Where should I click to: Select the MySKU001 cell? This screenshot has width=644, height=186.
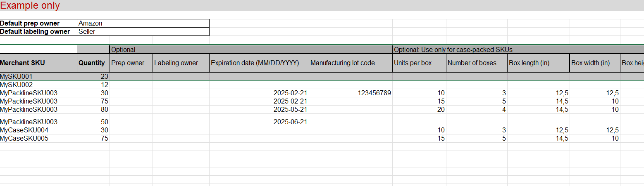coord(16,76)
